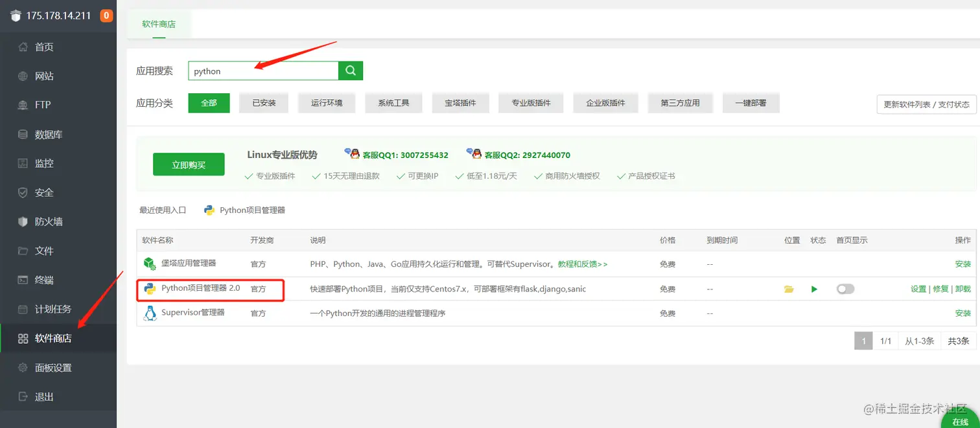Click 客服QQ2: 2927440070 text
The height and width of the screenshot is (428, 980).
[x=527, y=155]
